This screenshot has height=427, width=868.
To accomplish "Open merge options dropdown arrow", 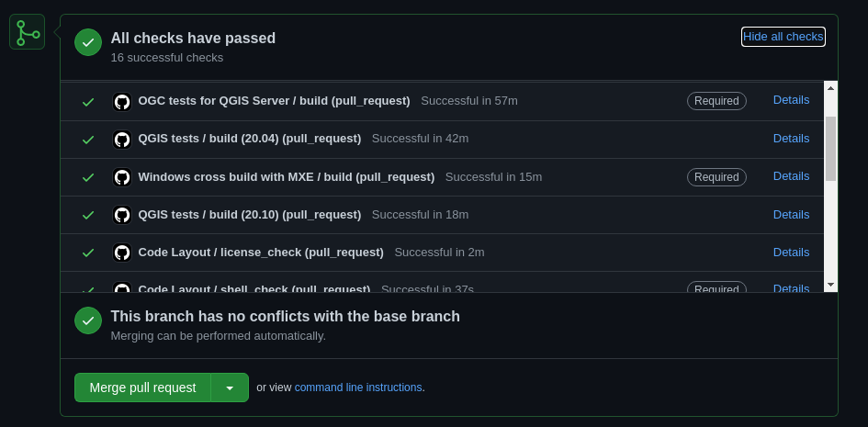I will pos(230,388).
